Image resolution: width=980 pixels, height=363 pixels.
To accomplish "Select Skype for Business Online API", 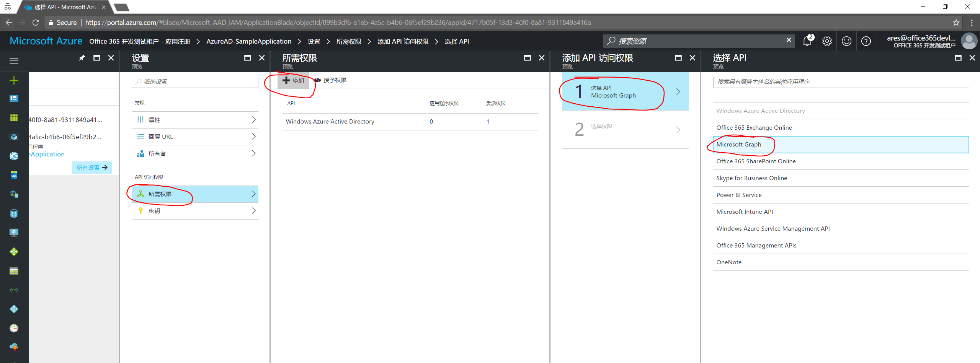I will (841, 178).
